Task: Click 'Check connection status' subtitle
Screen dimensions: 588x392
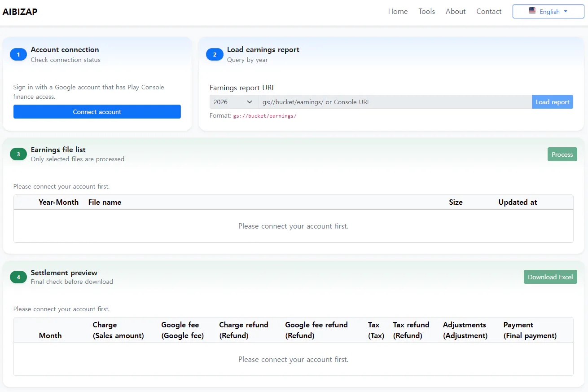Action: pos(66,60)
